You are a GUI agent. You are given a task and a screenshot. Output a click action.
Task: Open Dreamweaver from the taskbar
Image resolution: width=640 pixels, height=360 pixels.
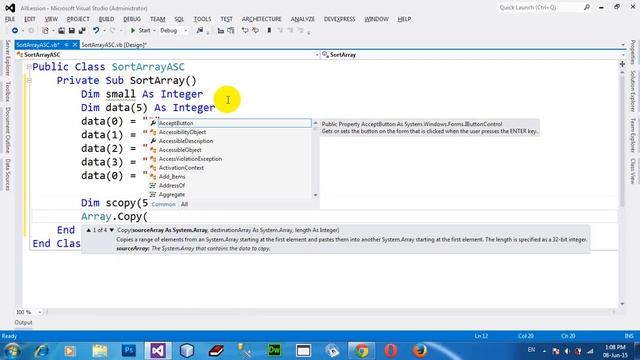coord(274,351)
